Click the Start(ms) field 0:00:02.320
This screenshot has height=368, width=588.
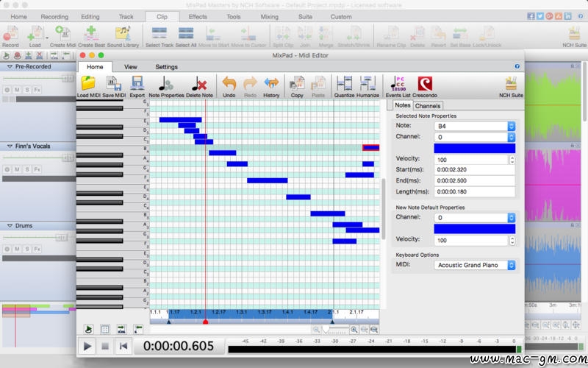pos(474,170)
